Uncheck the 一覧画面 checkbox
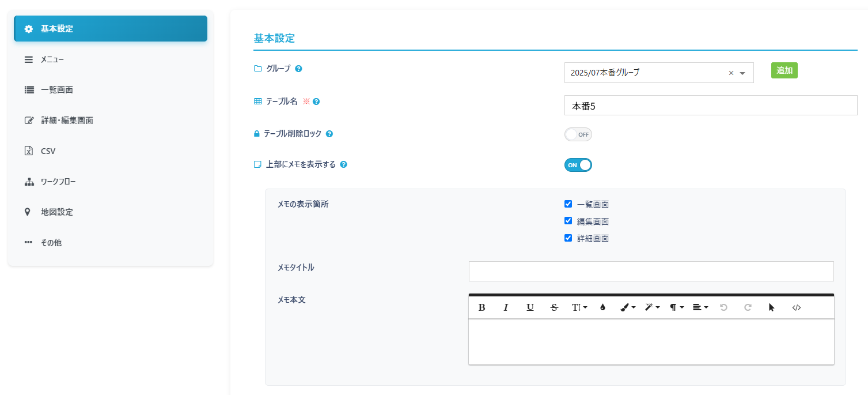This screenshot has width=868, height=395. point(568,204)
